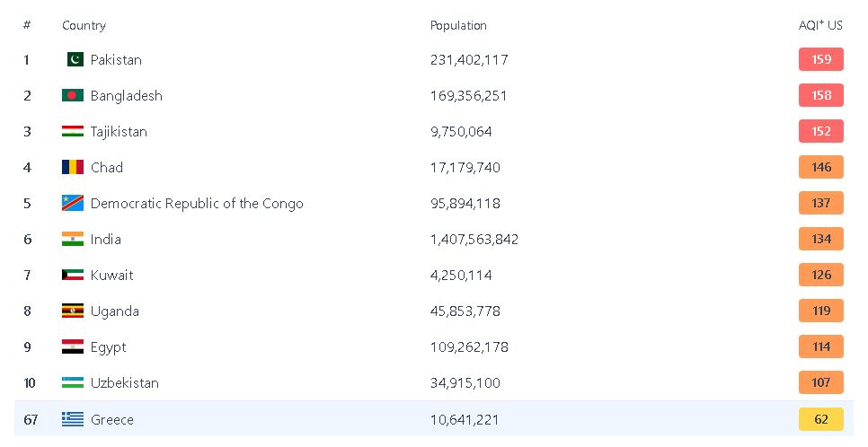Click the Bangladesh flag icon
Screen dimensions: 868x447
[x=73, y=96]
